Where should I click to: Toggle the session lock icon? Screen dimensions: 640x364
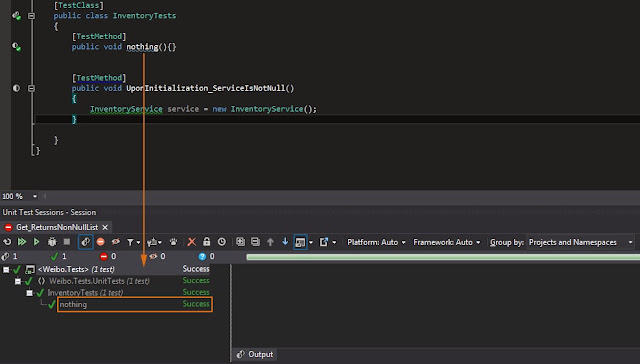point(207,242)
